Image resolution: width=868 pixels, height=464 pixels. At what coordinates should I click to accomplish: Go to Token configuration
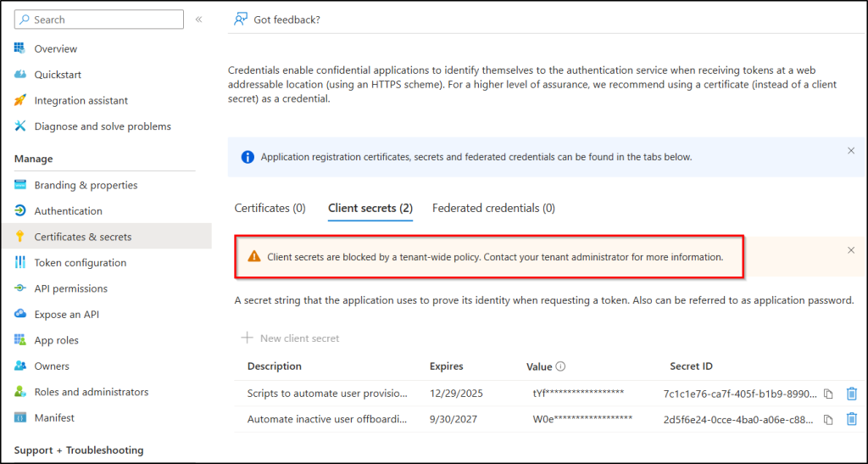click(80, 263)
